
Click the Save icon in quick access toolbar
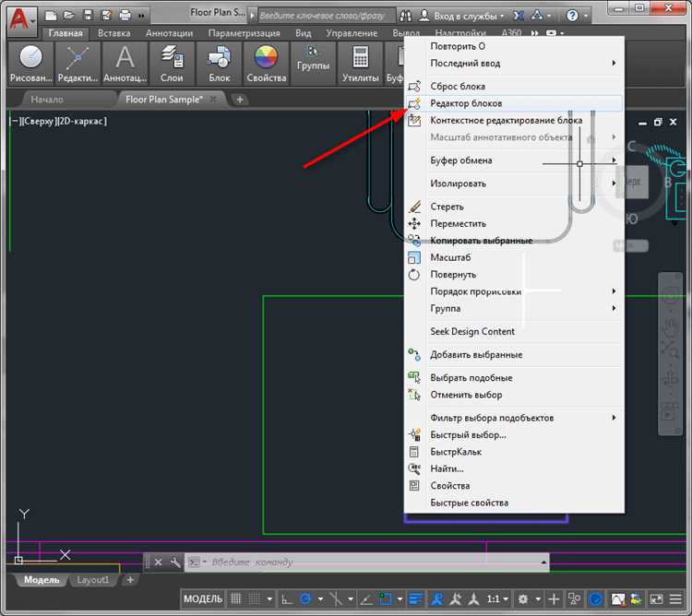coord(89,16)
